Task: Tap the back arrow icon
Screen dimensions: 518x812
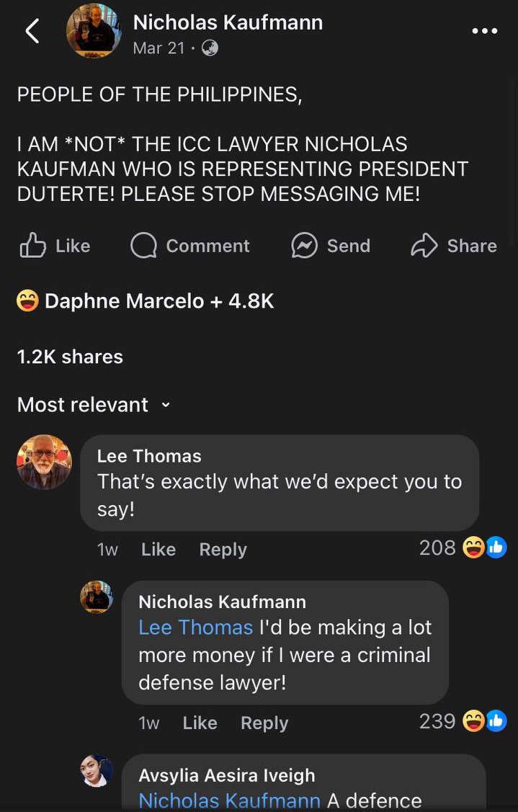Action: pyautogui.click(x=32, y=32)
